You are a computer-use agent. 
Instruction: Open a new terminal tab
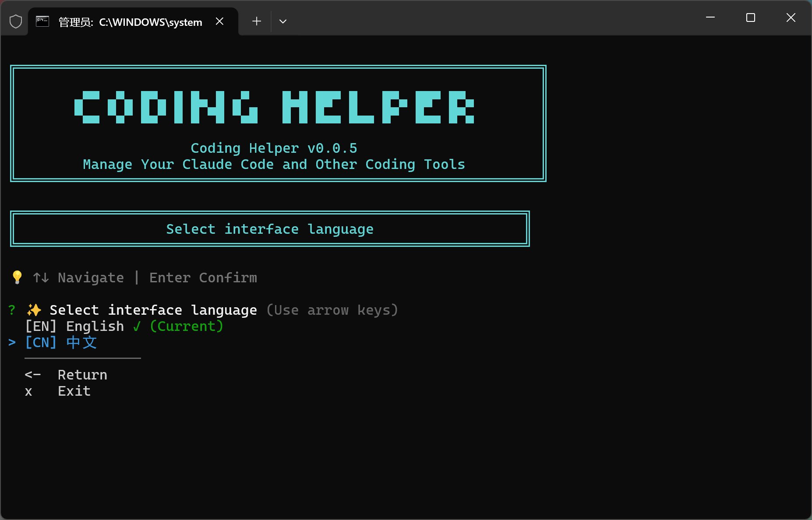(x=257, y=21)
